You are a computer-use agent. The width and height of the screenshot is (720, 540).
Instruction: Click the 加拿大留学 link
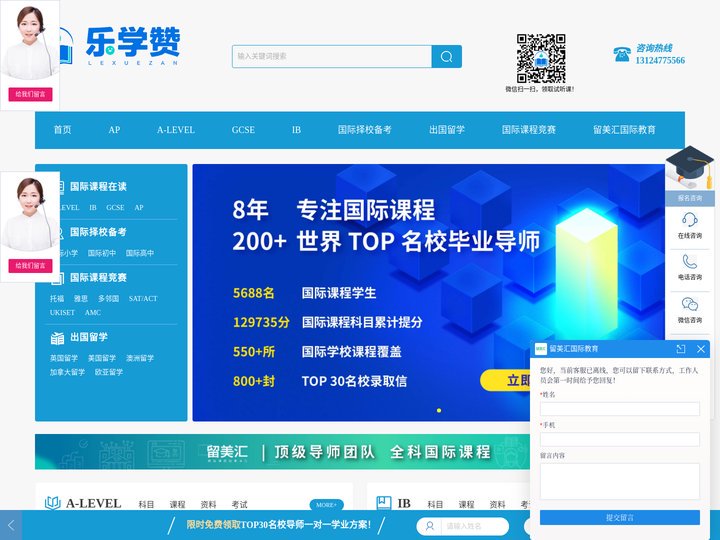(x=68, y=372)
